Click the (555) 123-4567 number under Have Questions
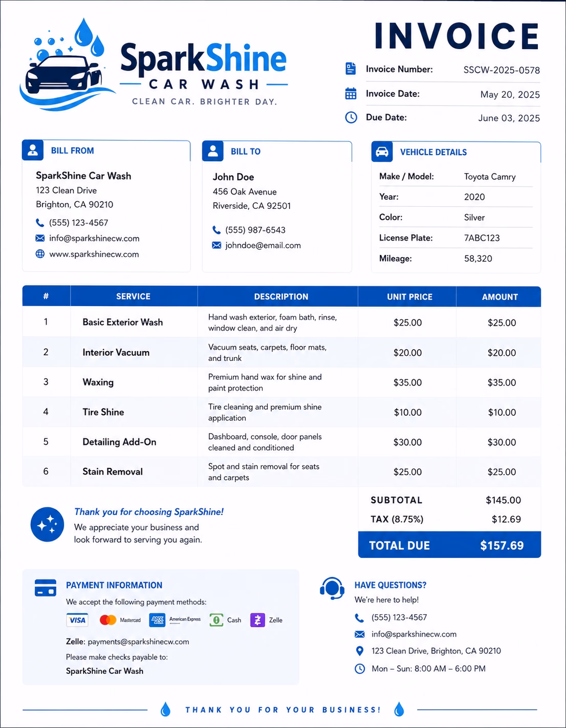The image size is (566, 728). point(399,617)
